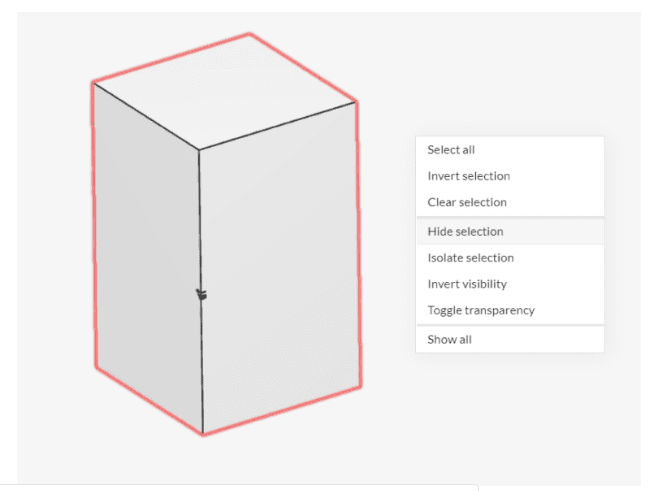
Task: Click the white panel strip at bottom
Action: [240, 488]
